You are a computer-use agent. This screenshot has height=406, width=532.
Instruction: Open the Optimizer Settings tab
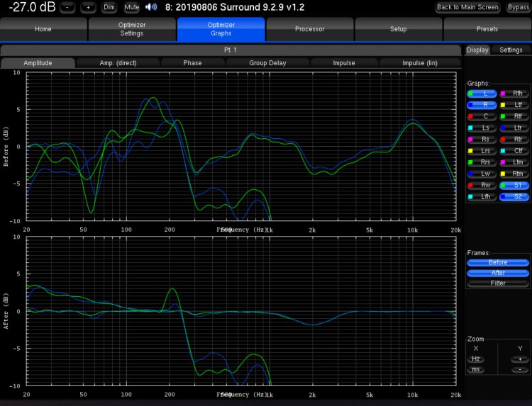132,29
